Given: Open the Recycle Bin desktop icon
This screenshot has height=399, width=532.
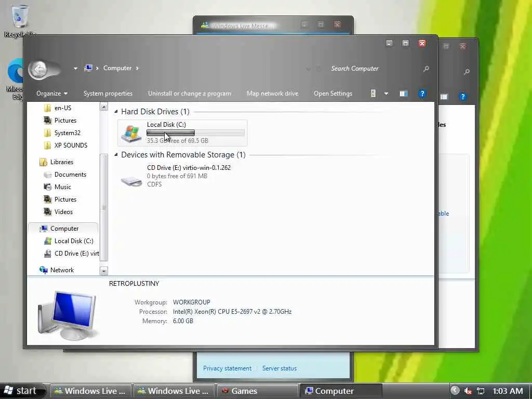Looking at the screenshot, I should click(x=20, y=20).
